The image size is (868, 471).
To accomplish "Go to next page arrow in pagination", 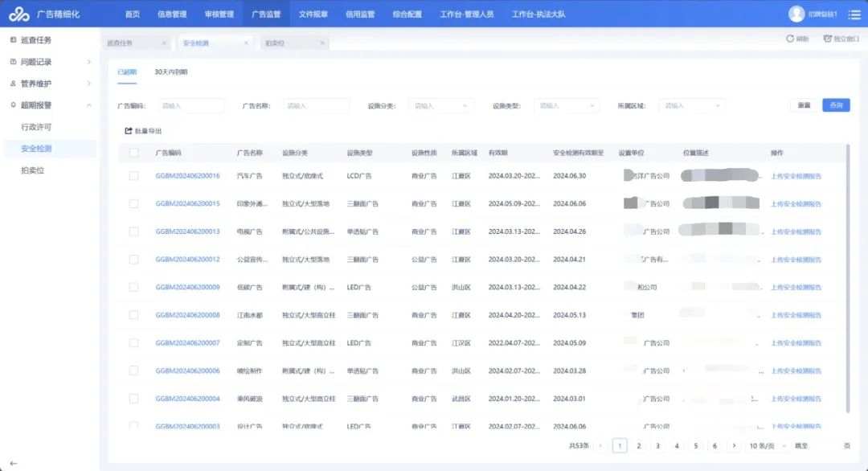I will (734, 445).
